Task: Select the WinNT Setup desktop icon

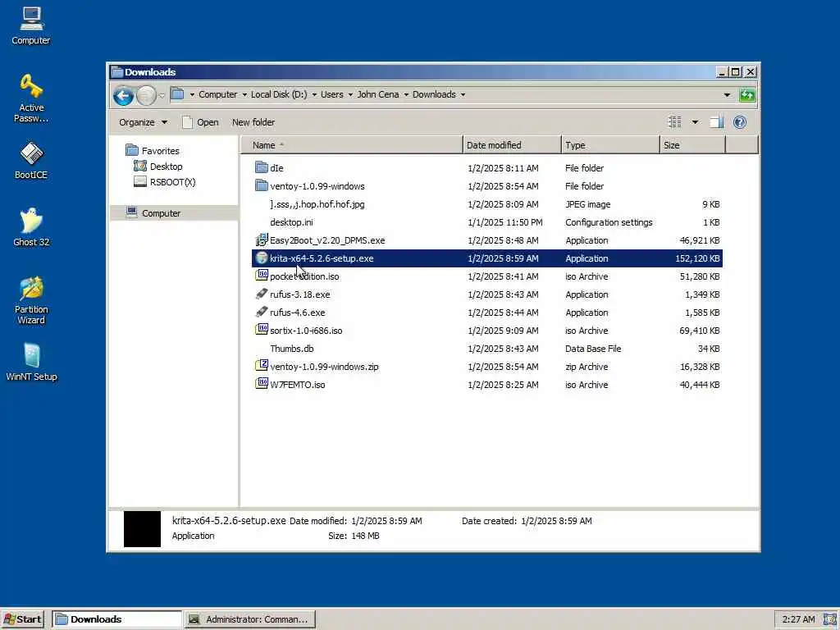Action: click(x=31, y=362)
